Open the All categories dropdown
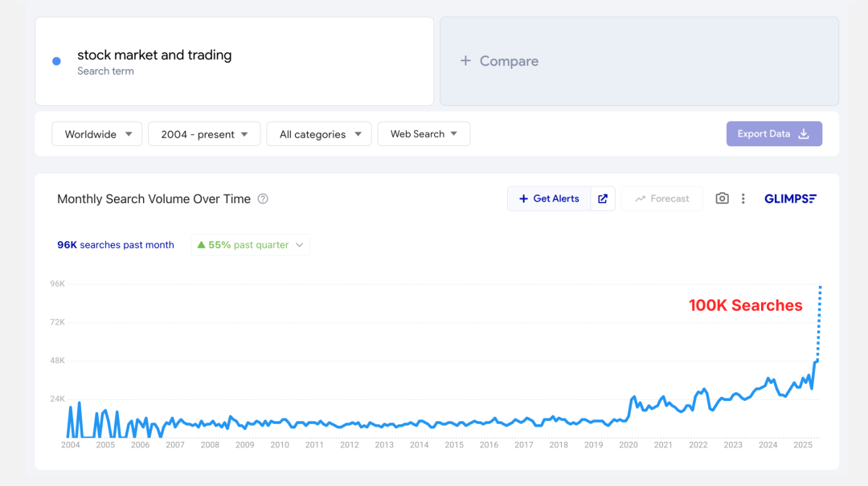 319,134
